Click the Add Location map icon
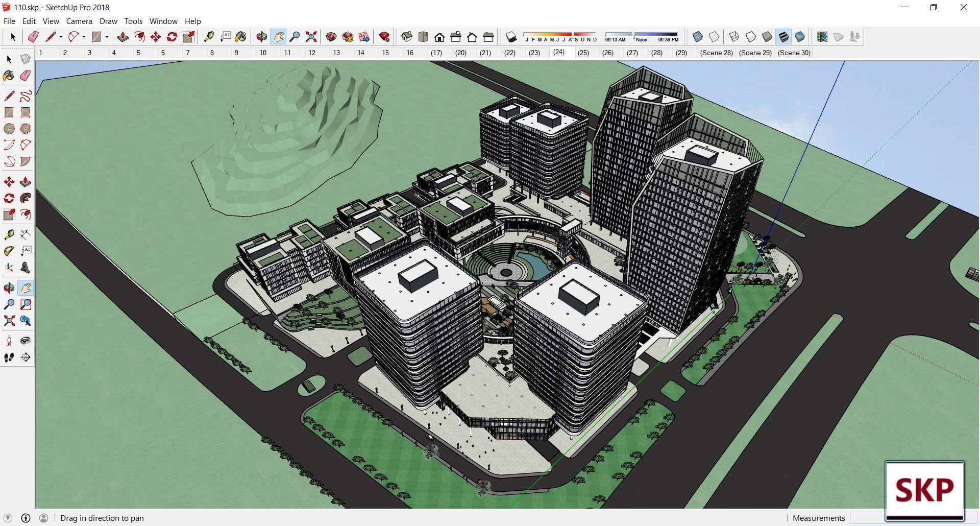Screen dimensions: 980x526 point(822,37)
